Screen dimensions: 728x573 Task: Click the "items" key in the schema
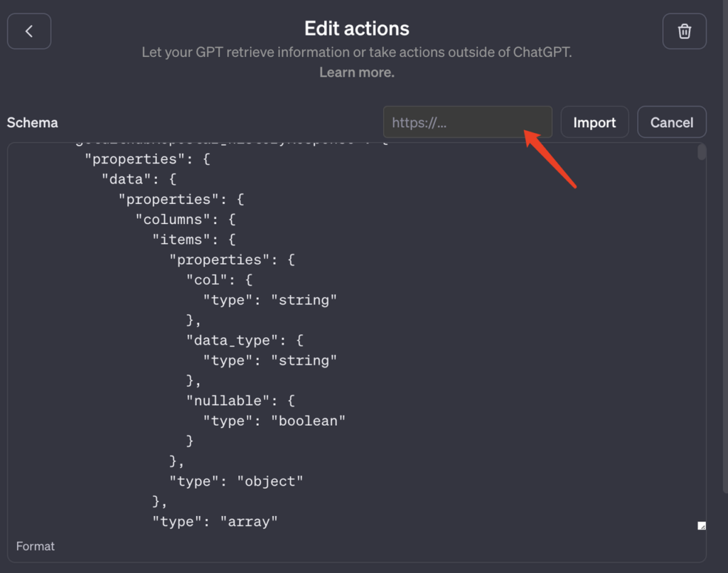click(x=185, y=239)
